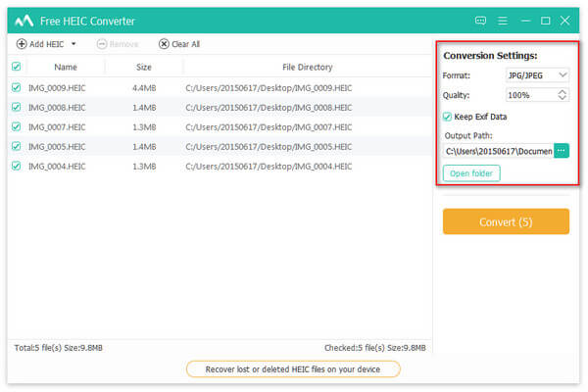Browse output path with the ellipsis button
The image size is (588, 392).
[x=562, y=151]
